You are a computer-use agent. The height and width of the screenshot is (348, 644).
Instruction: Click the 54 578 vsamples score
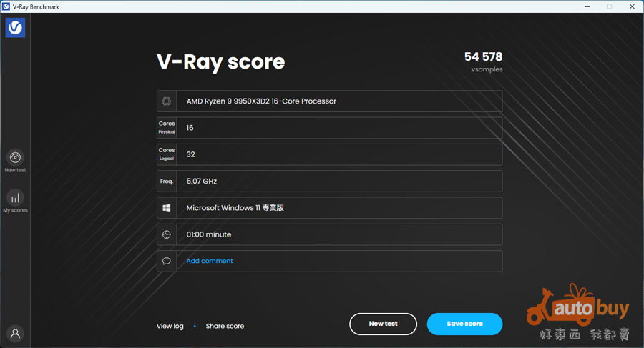click(x=483, y=57)
